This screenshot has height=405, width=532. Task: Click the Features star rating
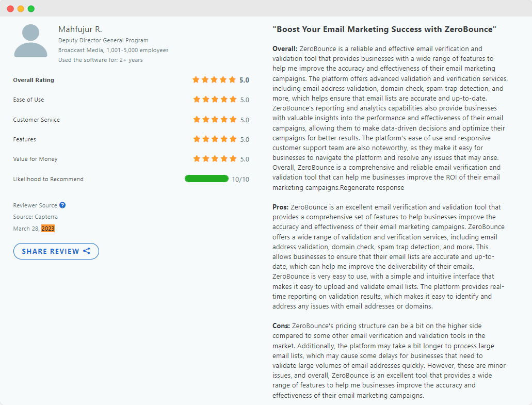pos(215,139)
